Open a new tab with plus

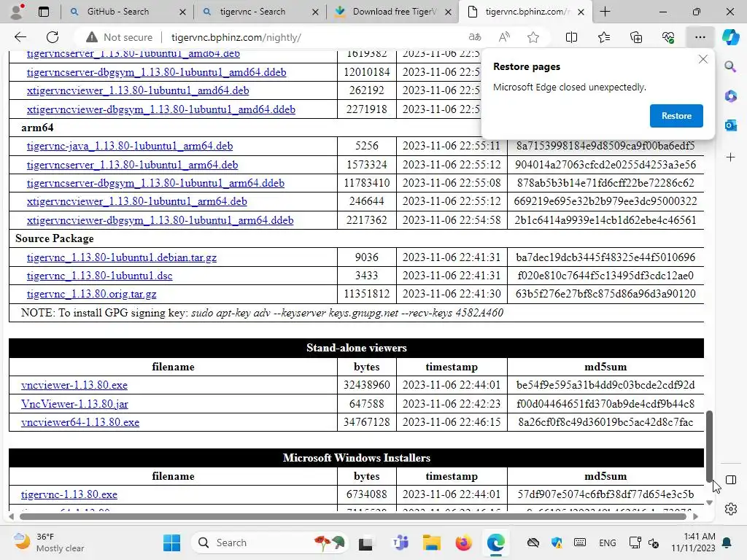point(605,12)
